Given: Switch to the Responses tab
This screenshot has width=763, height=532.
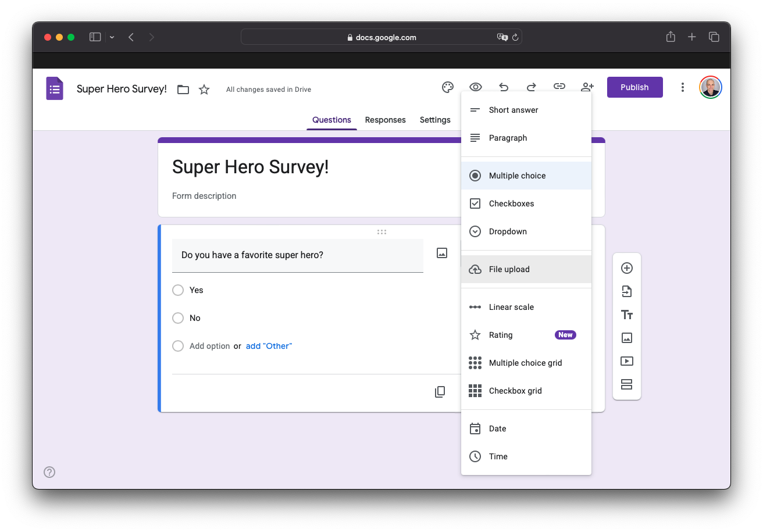Looking at the screenshot, I should [385, 120].
